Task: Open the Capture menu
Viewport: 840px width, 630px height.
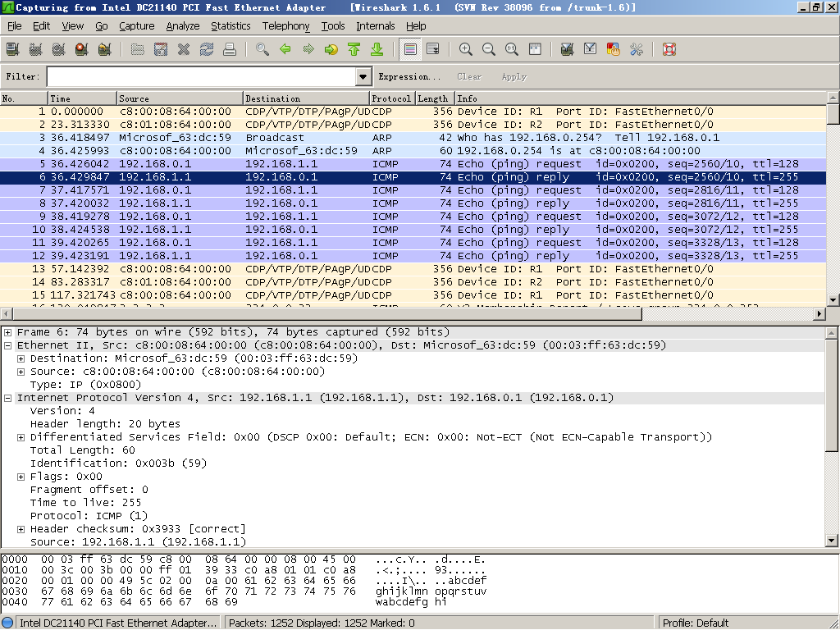Action: [x=137, y=25]
